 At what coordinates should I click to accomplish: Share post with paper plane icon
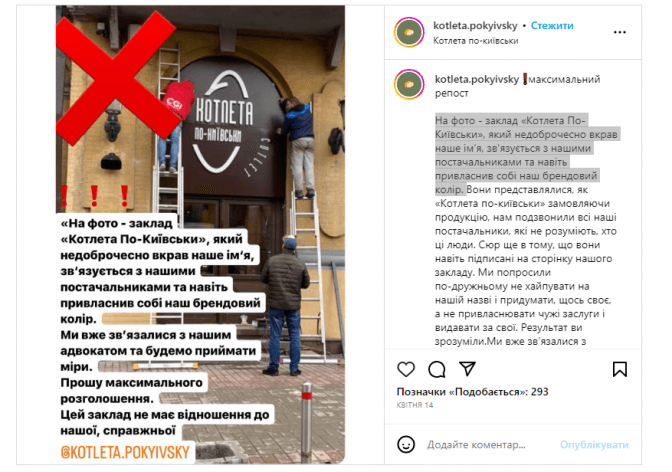pyautogui.click(x=467, y=369)
